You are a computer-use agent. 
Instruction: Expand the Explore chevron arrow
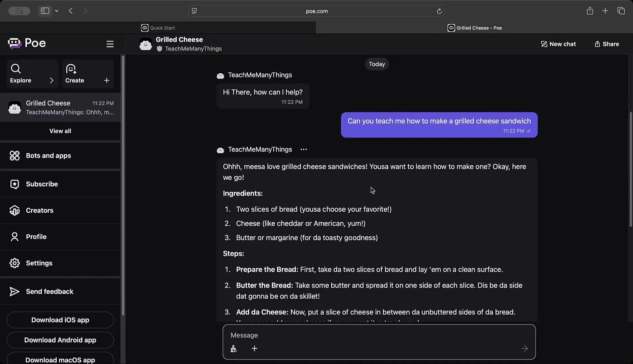click(52, 81)
